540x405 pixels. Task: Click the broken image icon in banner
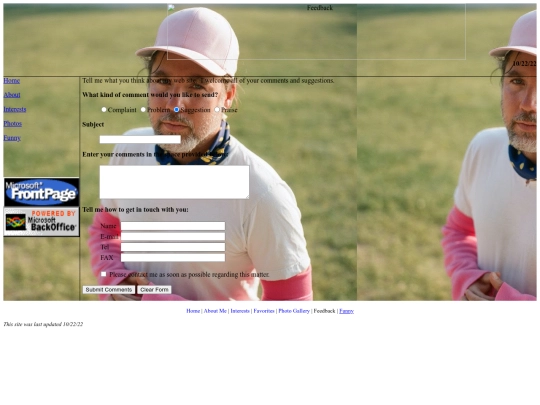coord(171,8)
